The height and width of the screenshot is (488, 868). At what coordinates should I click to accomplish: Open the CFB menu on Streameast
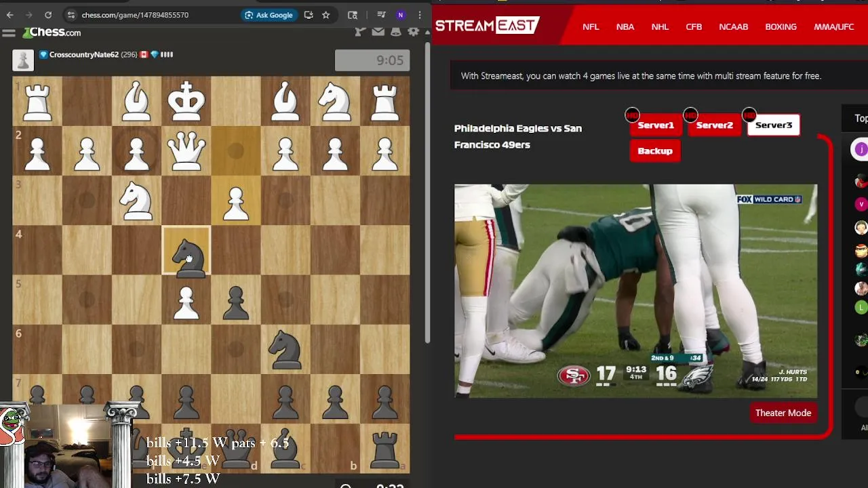[x=694, y=26]
